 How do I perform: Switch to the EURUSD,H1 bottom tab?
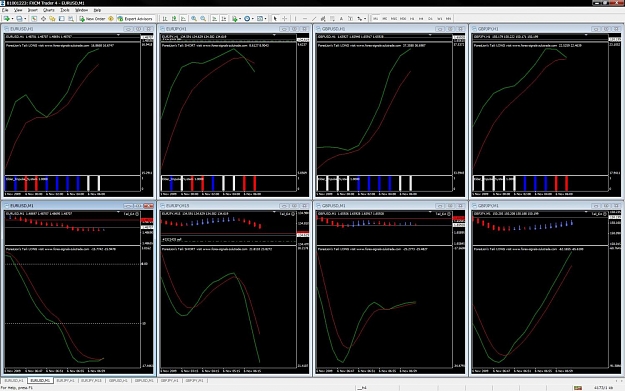(x=14, y=381)
